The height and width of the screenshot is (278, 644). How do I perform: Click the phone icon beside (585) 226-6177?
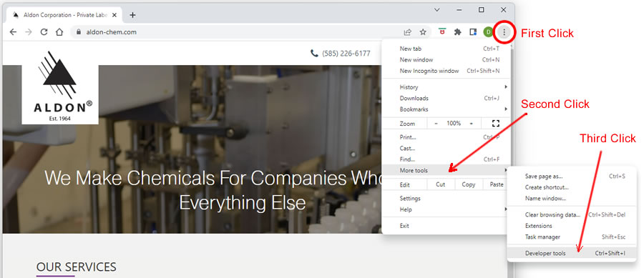coord(314,54)
